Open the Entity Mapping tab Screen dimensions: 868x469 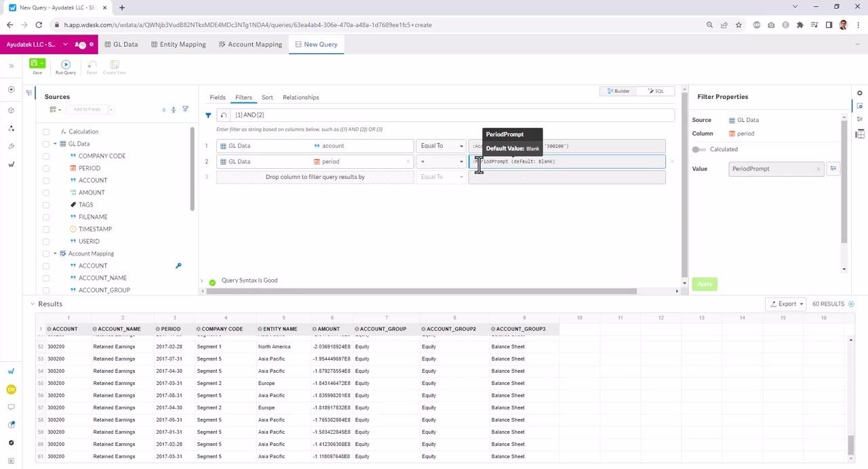pyautogui.click(x=178, y=45)
